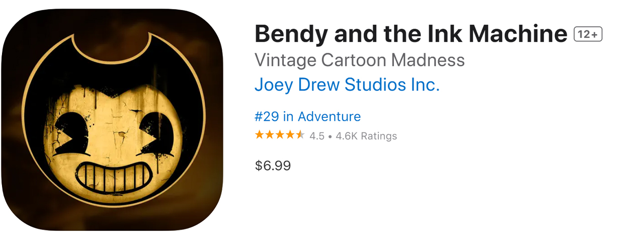Screen dimensions: 644x240
Task: Open the #29 in Adventure chart link
Action: pos(307,117)
